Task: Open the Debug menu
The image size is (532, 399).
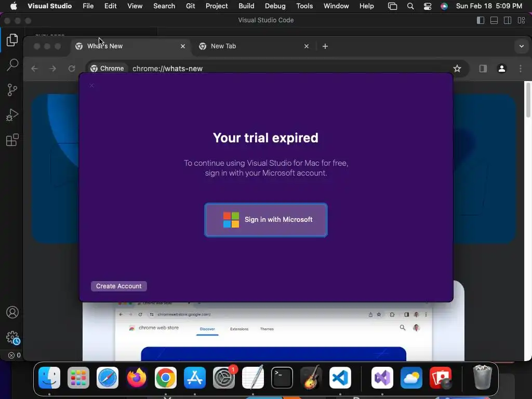Action: pyautogui.click(x=275, y=6)
